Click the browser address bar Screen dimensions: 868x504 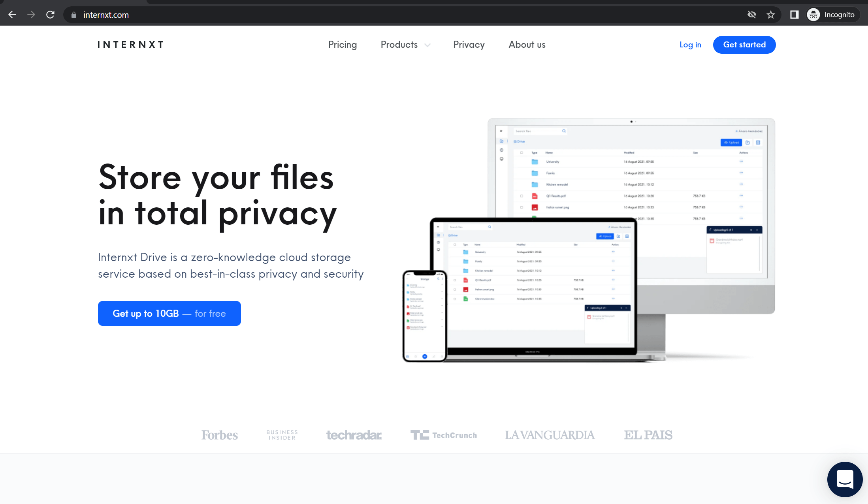420,14
